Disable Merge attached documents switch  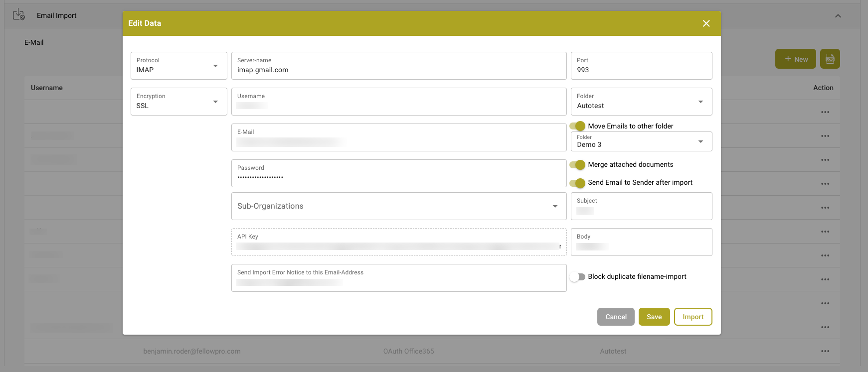point(578,165)
